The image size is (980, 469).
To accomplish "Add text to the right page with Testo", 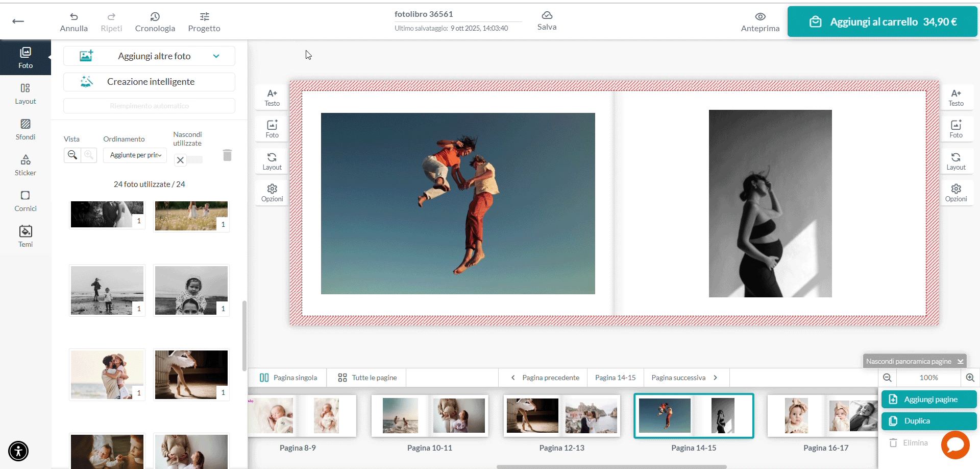I will click(x=956, y=98).
